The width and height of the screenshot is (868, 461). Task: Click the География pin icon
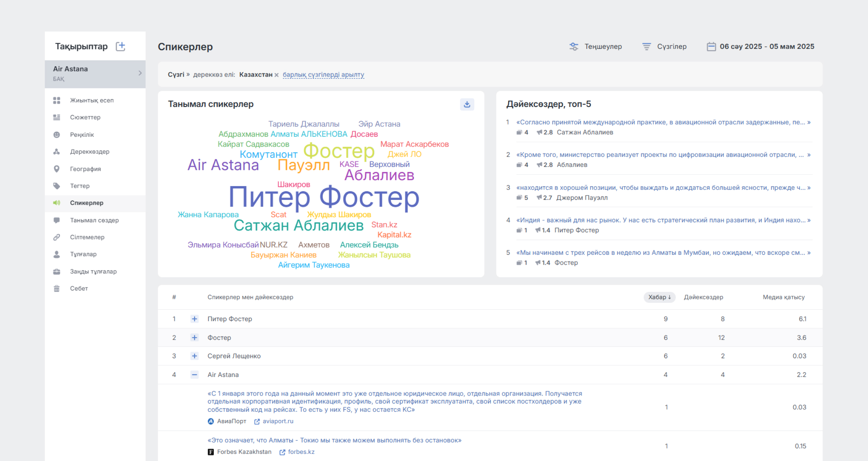pos(57,169)
